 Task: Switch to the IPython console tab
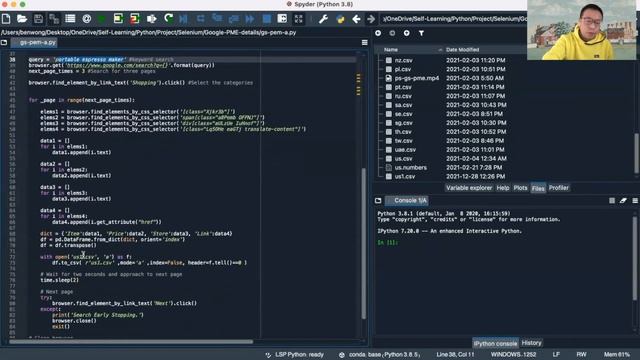coord(495,343)
